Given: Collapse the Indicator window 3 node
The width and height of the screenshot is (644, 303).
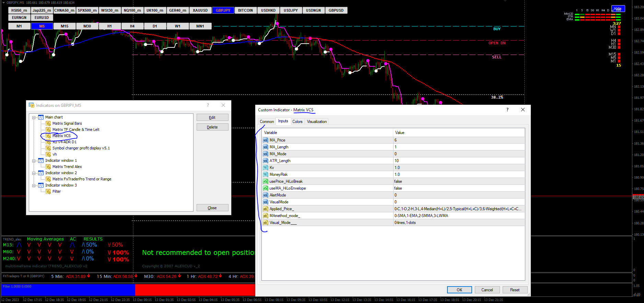Looking at the screenshot, I should (x=34, y=186).
